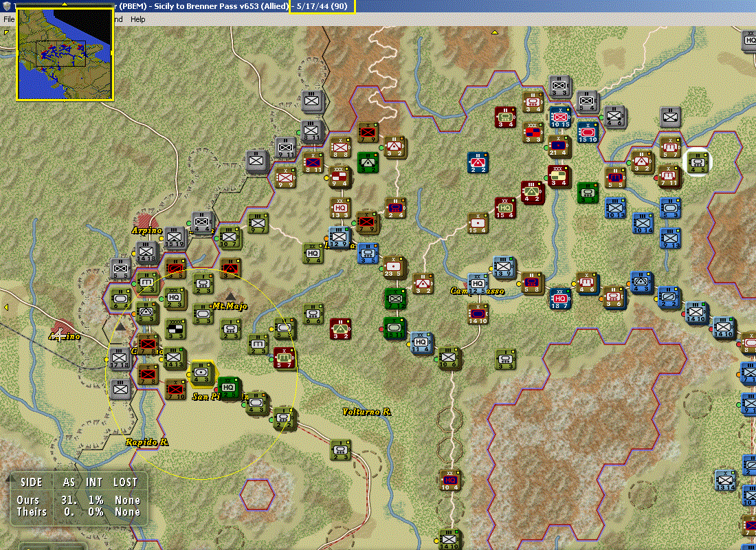Select dark blue armor unit 15-10
This screenshot has width=756, height=550.
[588, 133]
